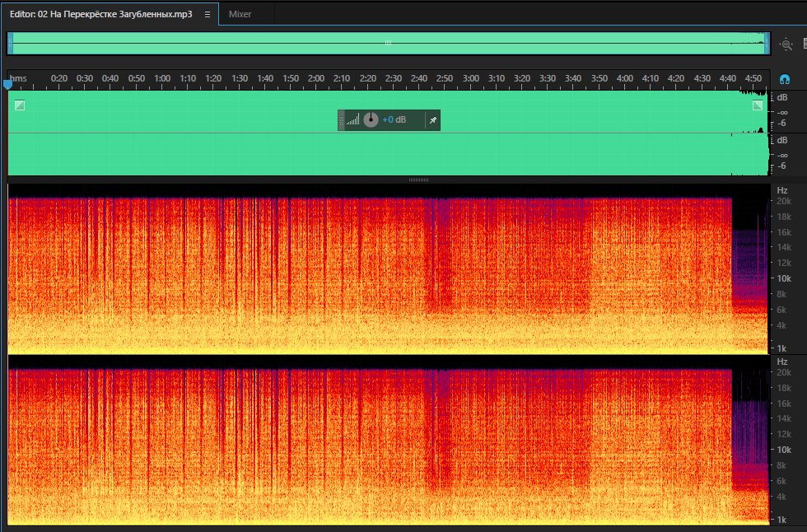Click the HUD volume knob
807x532 pixels.
(x=371, y=120)
